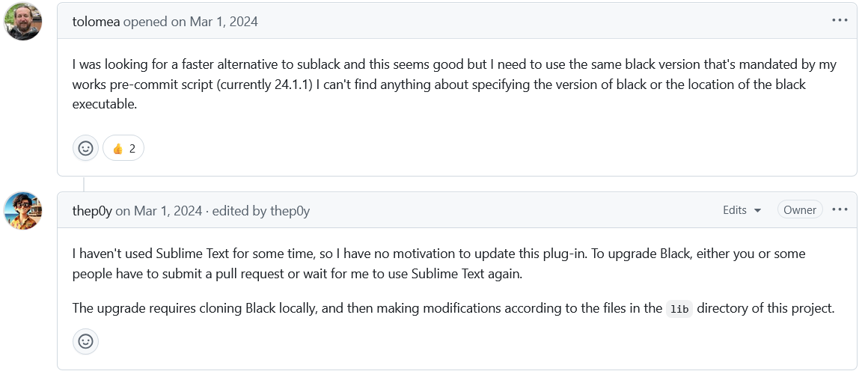This screenshot has height=380, width=868.
Task: Click thep0y's profile avatar
Action: pos(22,211)
